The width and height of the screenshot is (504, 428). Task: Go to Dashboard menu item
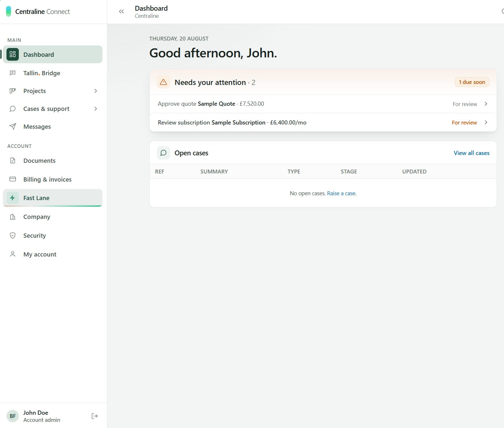[53, 54]
